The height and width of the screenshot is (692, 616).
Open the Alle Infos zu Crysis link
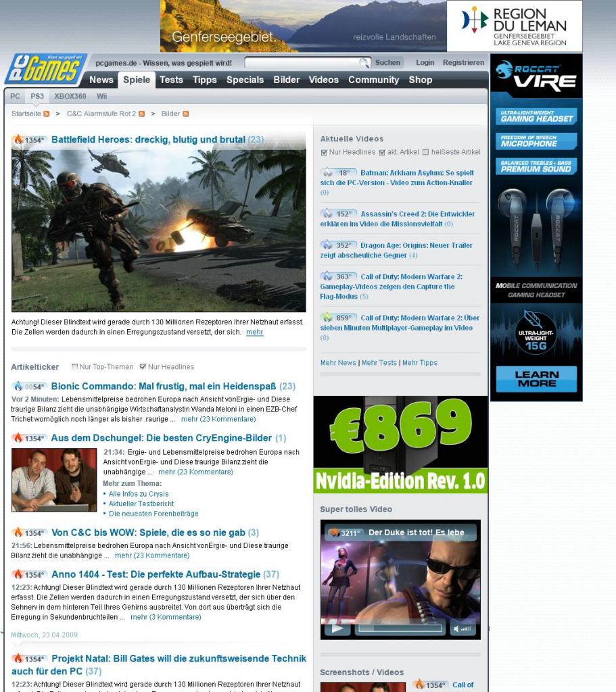(x=139, y=494)
